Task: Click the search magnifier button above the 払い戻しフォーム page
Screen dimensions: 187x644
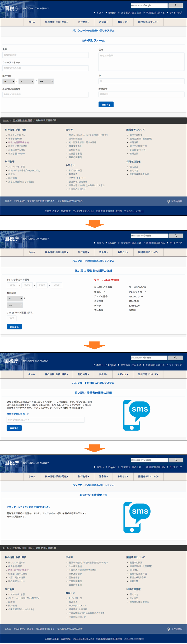Action: point(175,5)
